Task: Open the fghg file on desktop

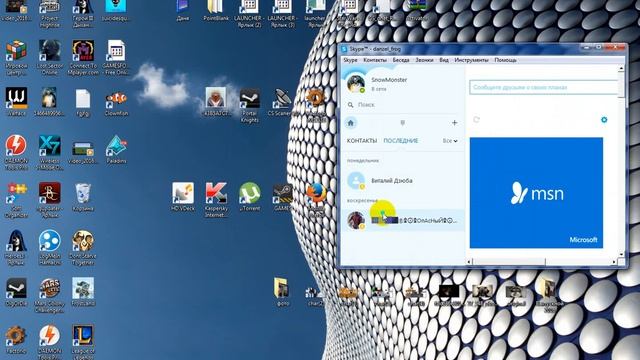Action: click(x=83, y=102)
